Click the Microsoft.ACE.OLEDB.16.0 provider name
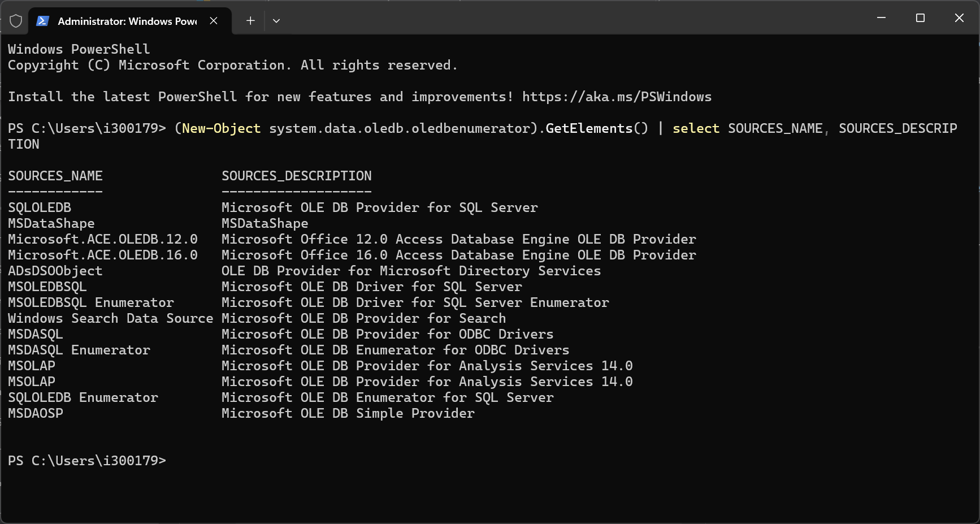 103,255
